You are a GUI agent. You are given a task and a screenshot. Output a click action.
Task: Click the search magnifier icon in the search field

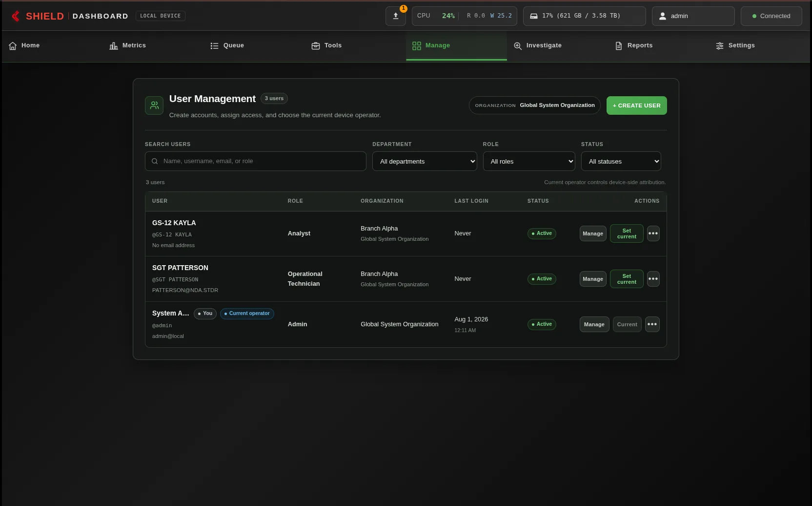click(x=155, y=161)
